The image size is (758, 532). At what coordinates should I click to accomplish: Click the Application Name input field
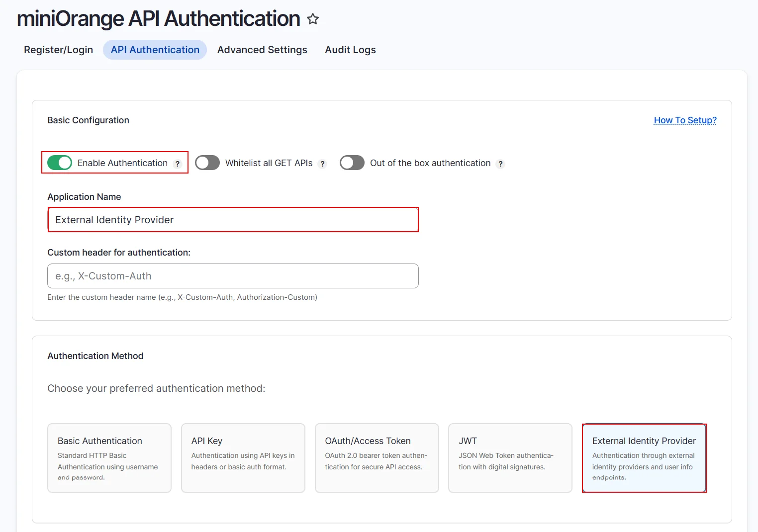(x=233, y=220)
